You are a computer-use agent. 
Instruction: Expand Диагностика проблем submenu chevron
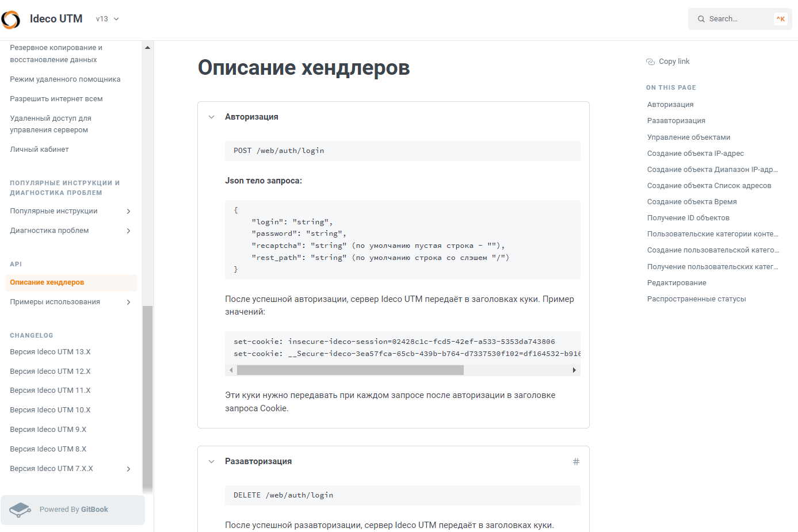129,231
